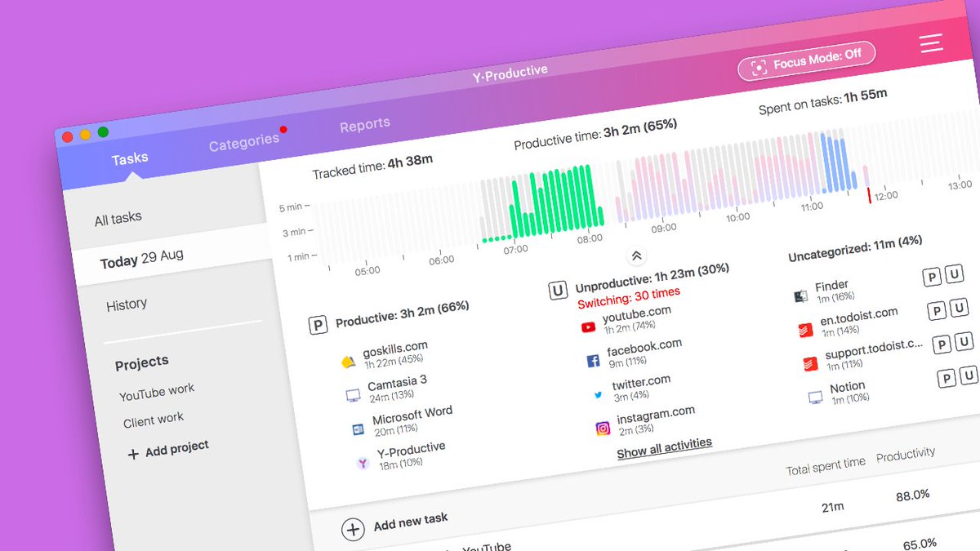Click the instagram.com icon
Screen dimensions: 980x551
(603, 429)
